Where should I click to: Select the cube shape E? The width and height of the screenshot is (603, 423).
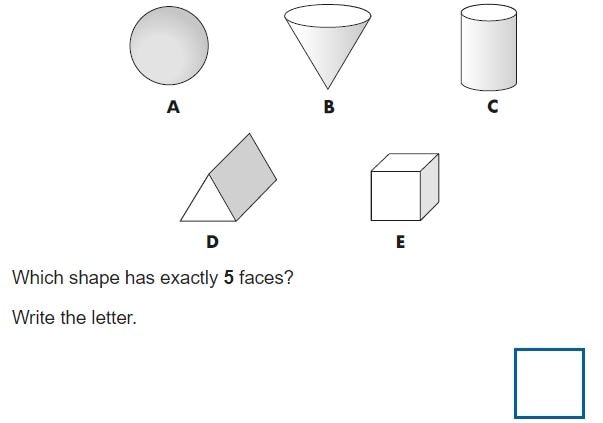tap(405, 187)
